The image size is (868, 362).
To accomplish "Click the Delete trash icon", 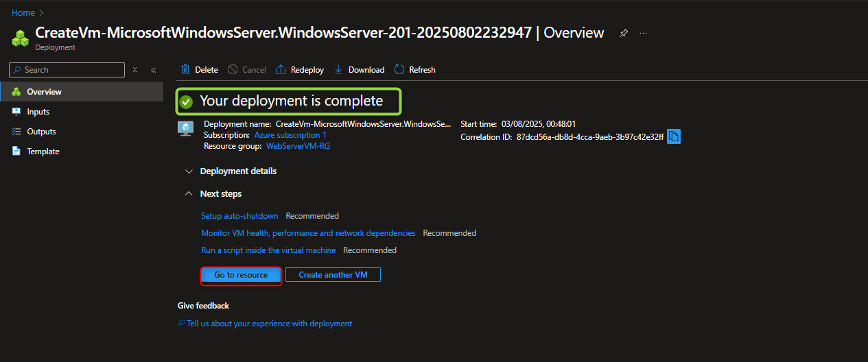I will point(185,69).
